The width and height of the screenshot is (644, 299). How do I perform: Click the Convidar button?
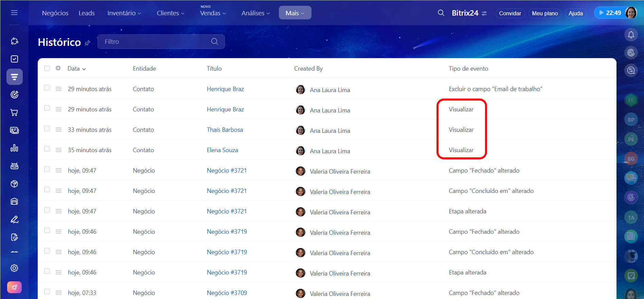(x=510, y=13)
